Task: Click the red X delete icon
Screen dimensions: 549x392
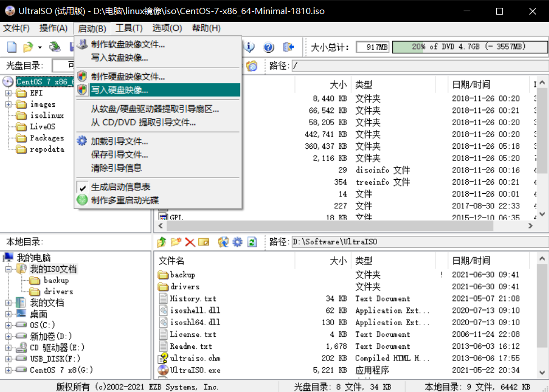Action: tap(190, 242)
